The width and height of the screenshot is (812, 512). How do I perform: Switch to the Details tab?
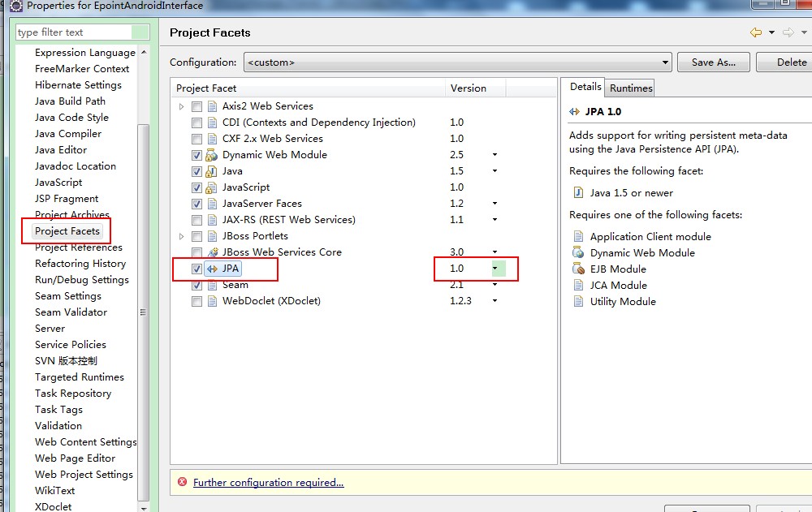tap(585, 87)
